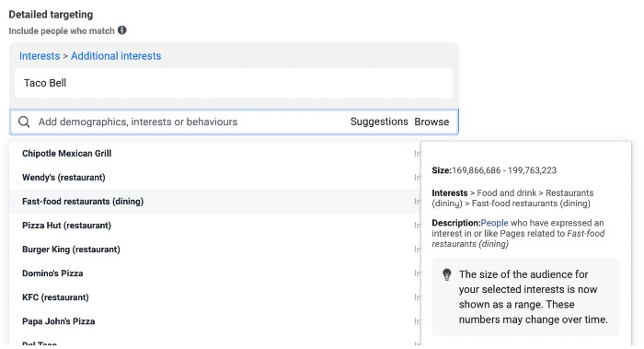Screen dimensions: 644x349
Task: Select Fast-food restaurants (dining) suggestion
Action: (x=214, y=202)
